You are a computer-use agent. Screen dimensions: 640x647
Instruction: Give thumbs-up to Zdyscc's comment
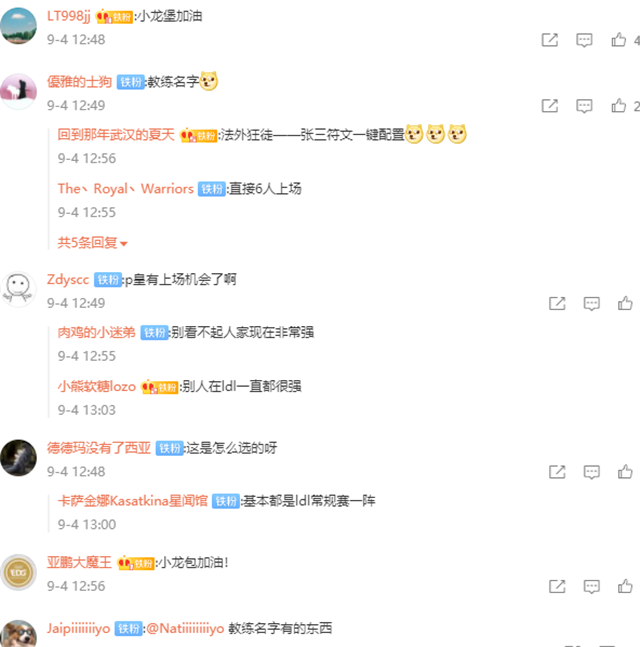(x=625, y=303)
